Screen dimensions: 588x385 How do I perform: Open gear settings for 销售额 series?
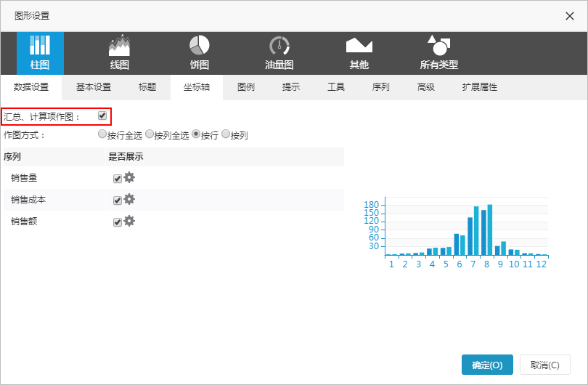point(129,221)
